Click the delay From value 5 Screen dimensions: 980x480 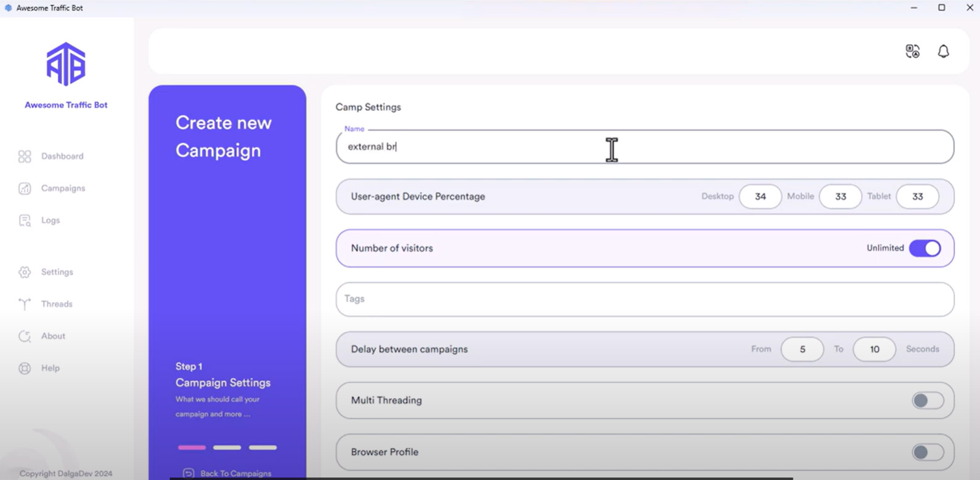(802, 350)
